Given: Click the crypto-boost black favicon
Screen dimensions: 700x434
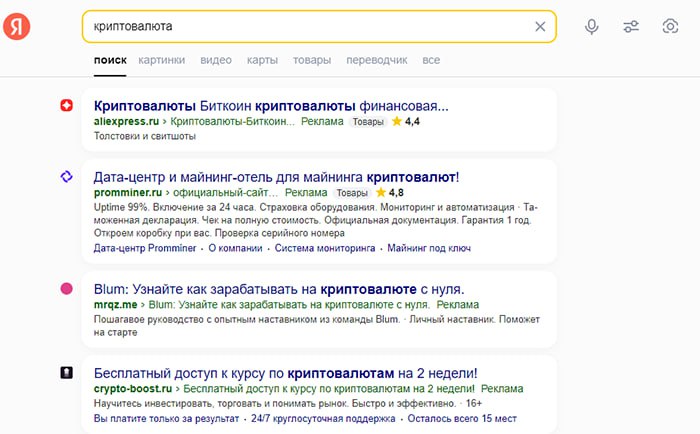Looking at the screenshot, I should (67, 372).
